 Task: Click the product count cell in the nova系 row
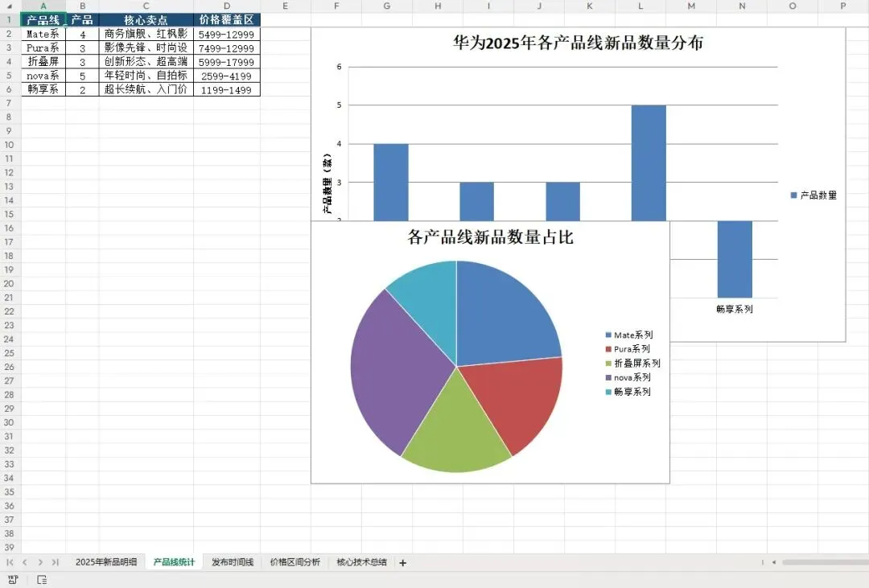83,76
